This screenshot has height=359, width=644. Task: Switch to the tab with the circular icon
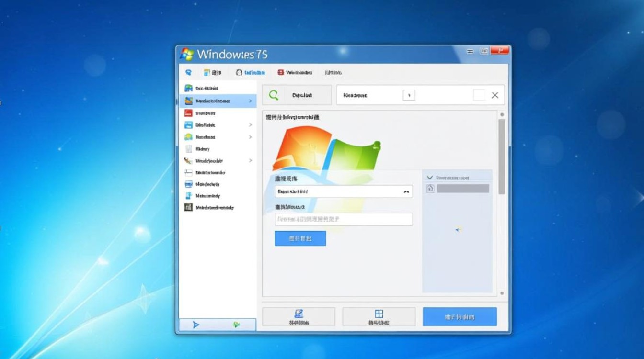click(x=250, y=72)
